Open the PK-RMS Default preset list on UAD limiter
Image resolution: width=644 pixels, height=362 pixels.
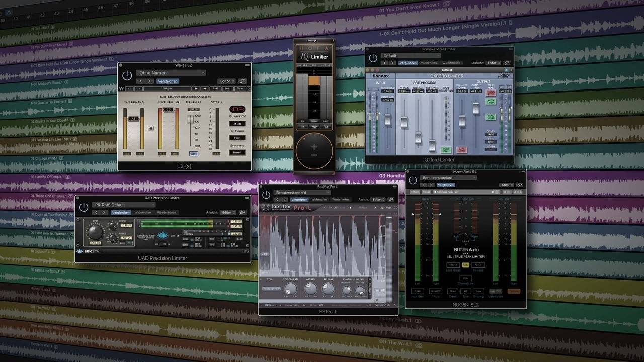point(123,204)
